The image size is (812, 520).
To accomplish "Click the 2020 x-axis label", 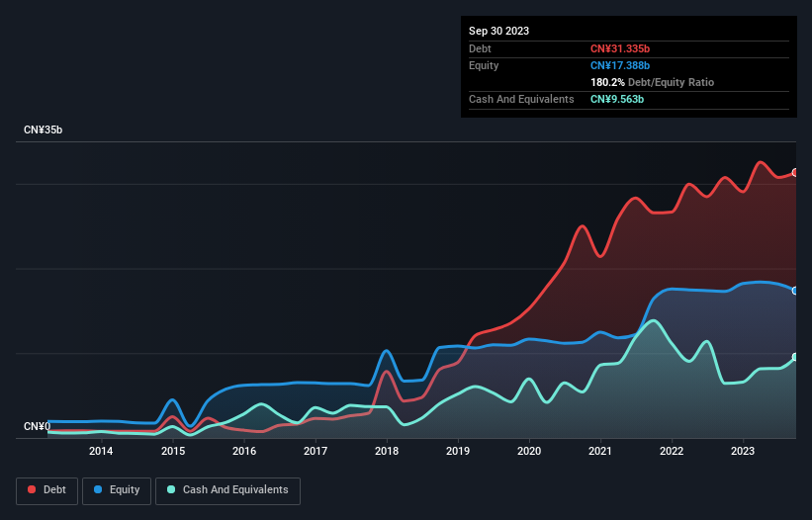I will point(529,451).
